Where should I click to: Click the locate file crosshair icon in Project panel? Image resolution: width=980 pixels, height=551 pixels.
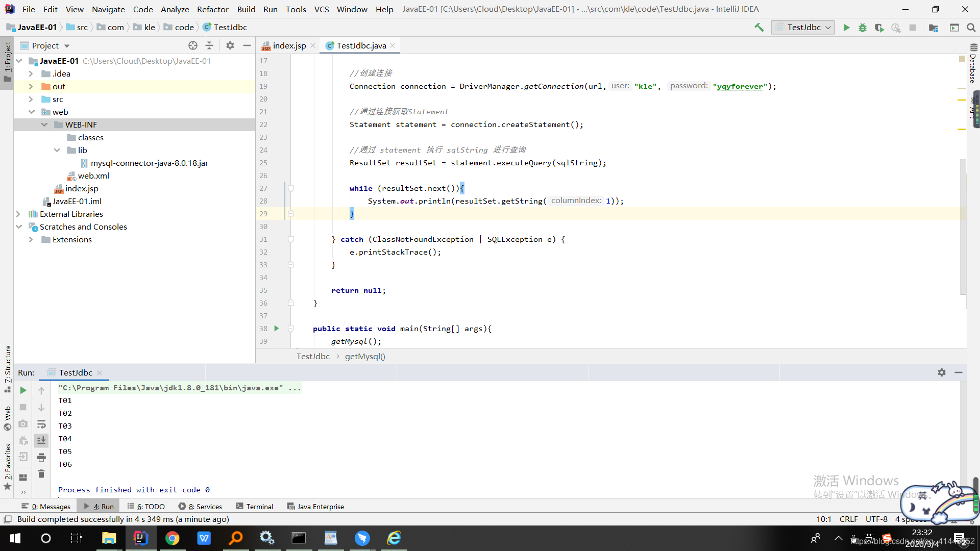tap(193, 45)
